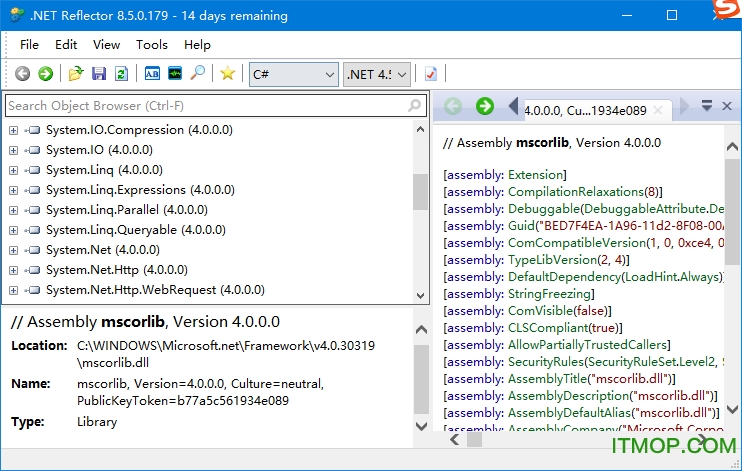
Task: Click the PublicKeyToken=b77a5c561934e089 text
Action: click(183, 400)
